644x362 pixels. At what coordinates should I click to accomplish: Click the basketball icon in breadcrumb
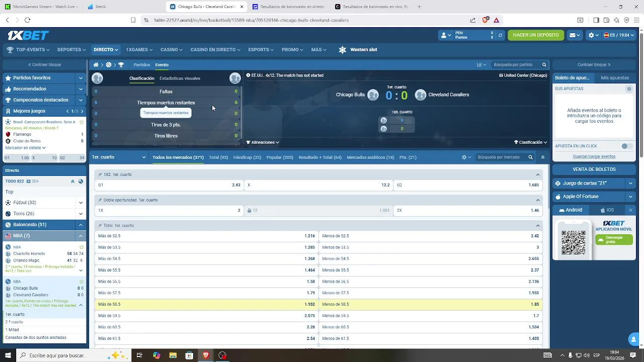click(x=108, y=65)
